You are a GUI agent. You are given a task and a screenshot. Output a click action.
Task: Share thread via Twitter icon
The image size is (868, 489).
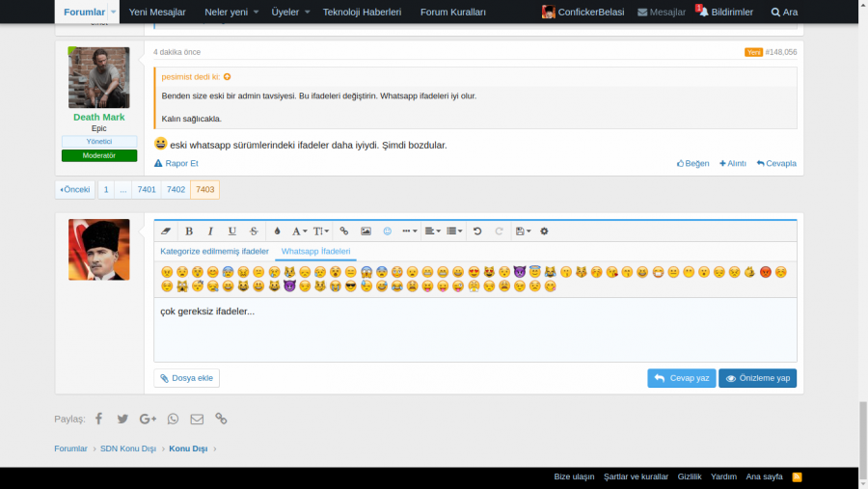[122, 419]
